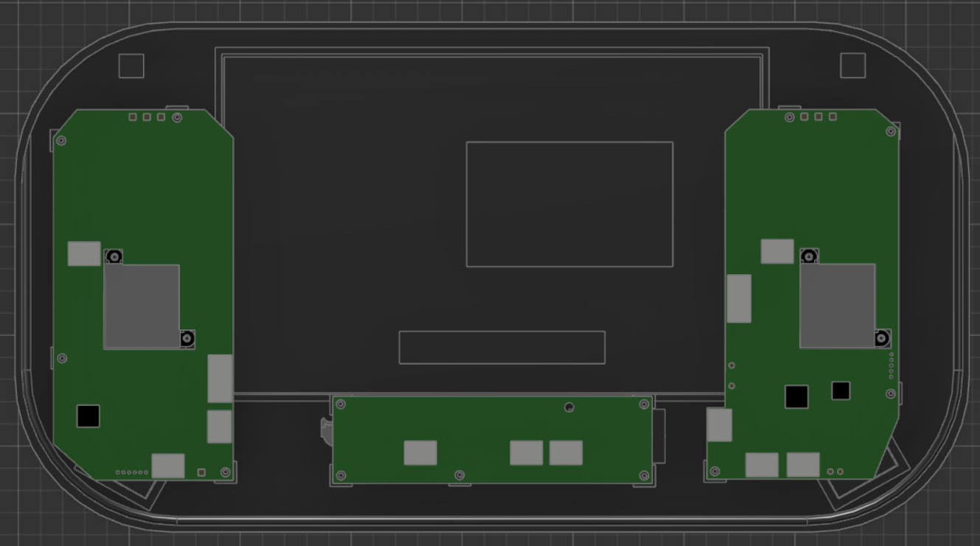
Task: Pick the large gray shield on right board
Action: tap(838, 306)
